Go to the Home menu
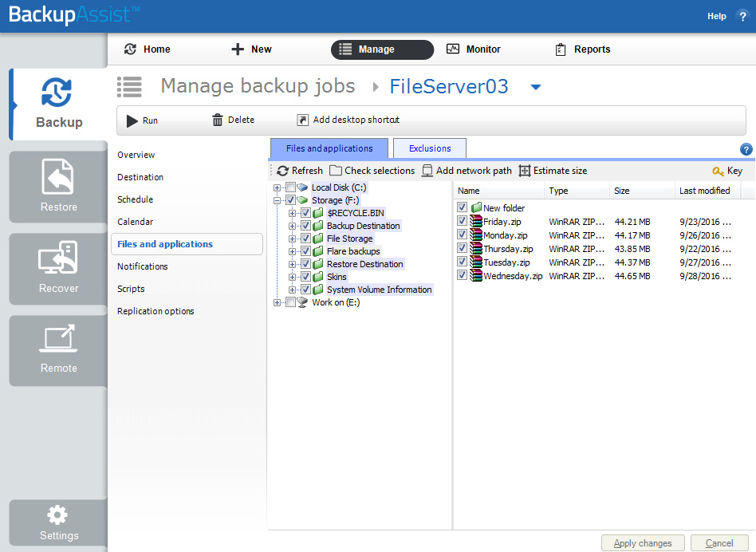This screenshot has height=552, width=756. [x=148, y=49]
